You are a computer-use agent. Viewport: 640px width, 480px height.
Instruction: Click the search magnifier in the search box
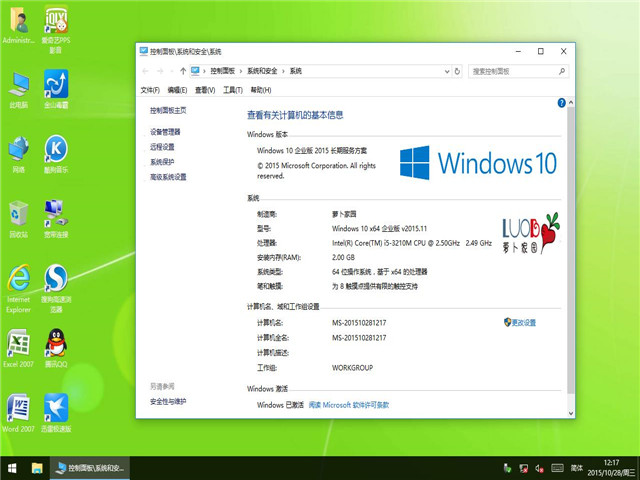[562, 71]
